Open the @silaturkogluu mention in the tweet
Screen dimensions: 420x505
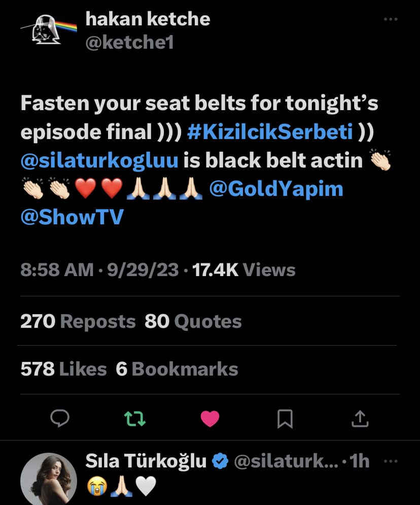pos(99,160)
